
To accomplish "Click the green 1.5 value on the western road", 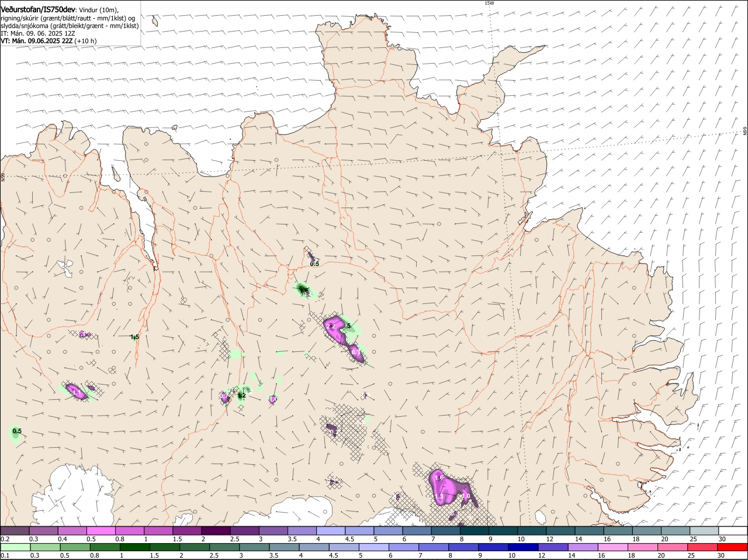I will click(x=134, y=337).
